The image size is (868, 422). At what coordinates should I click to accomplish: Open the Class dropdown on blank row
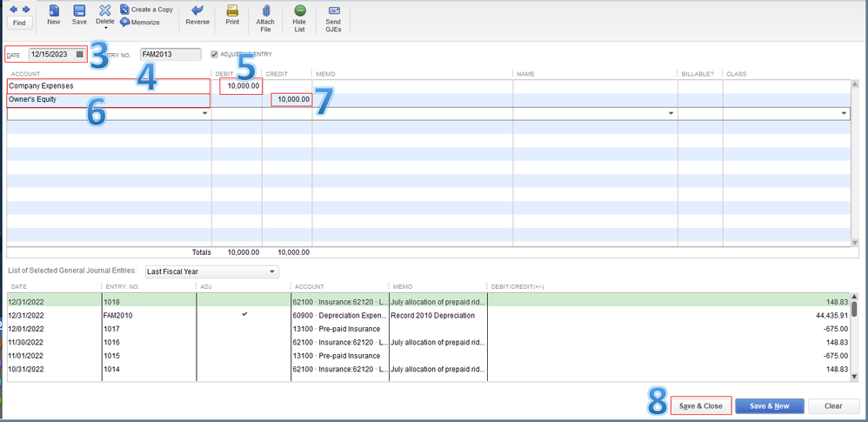pos(845,113)
